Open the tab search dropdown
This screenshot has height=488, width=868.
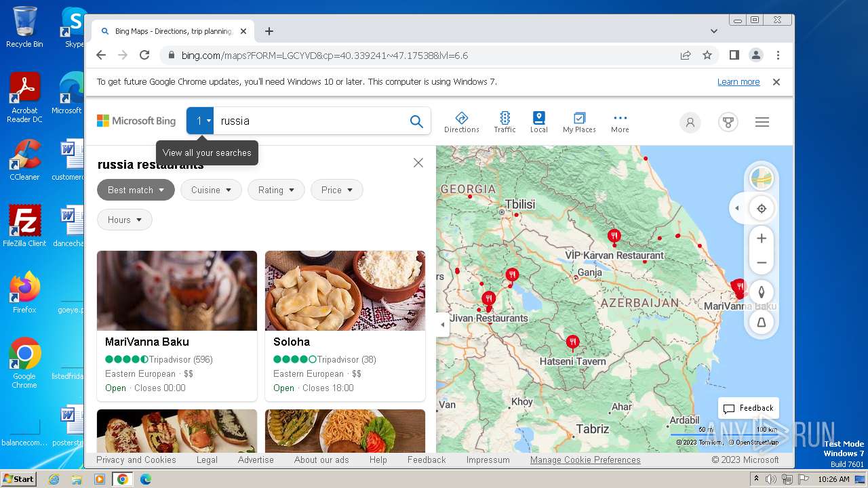tap(713, 31)
